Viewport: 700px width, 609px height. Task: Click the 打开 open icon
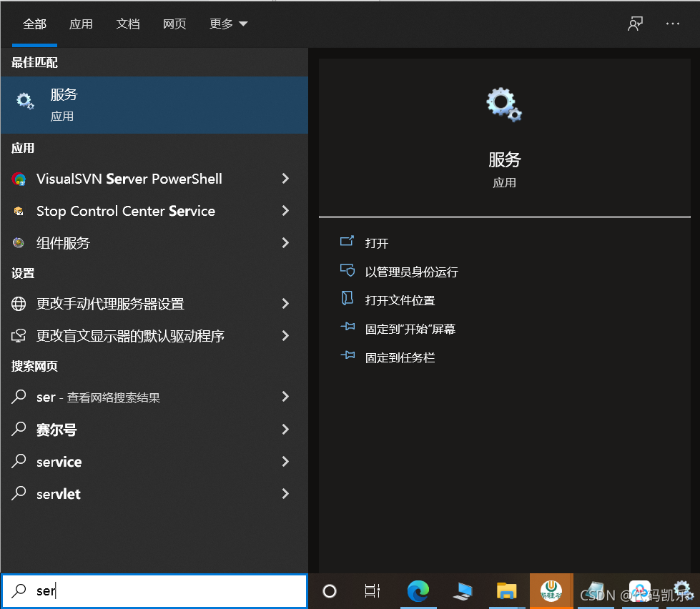click(x=347, y=242)
